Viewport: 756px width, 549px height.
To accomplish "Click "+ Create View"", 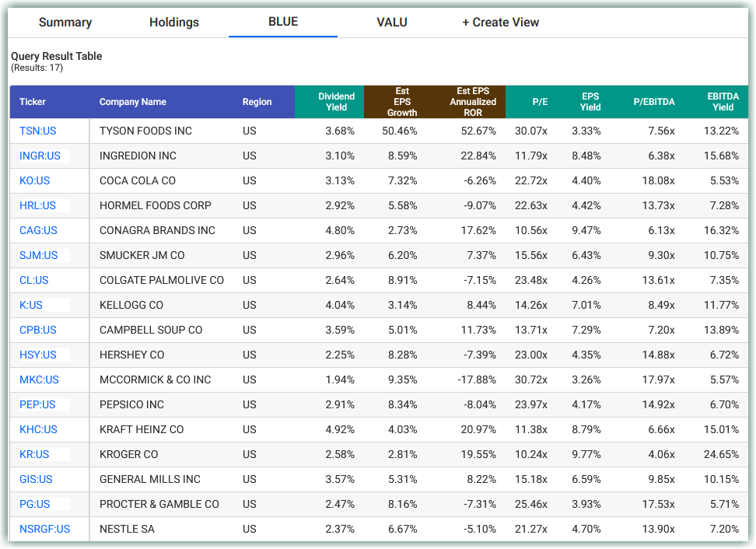I will click(x=500, y=22).
